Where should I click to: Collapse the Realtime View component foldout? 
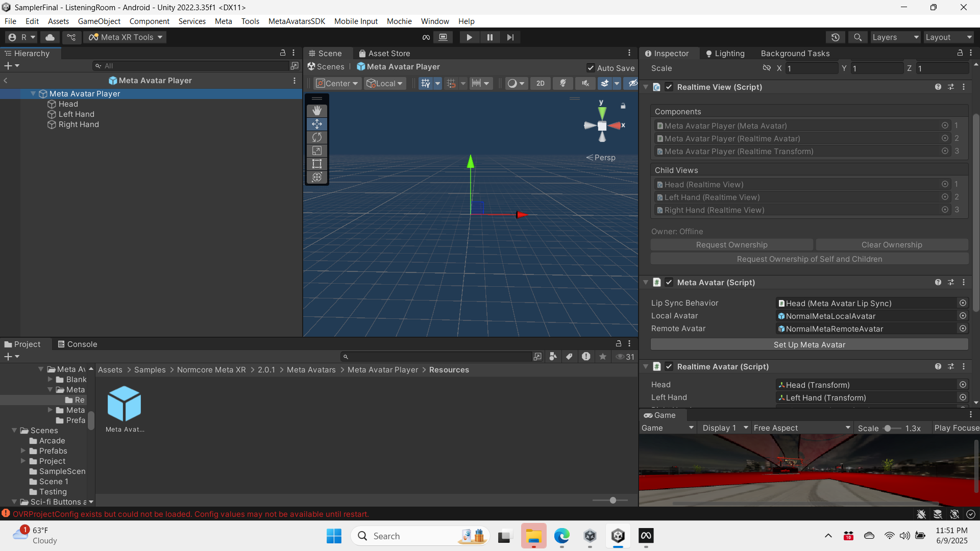[646, 87]
